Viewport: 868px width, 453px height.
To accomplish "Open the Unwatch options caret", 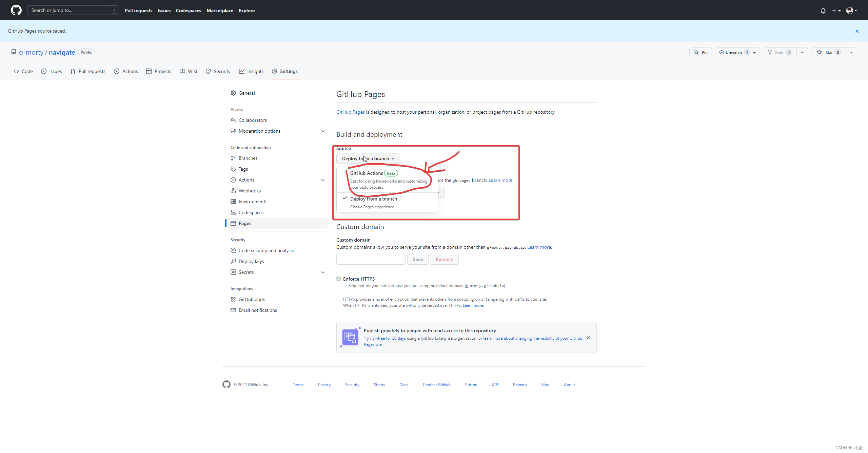I will 754,52.
